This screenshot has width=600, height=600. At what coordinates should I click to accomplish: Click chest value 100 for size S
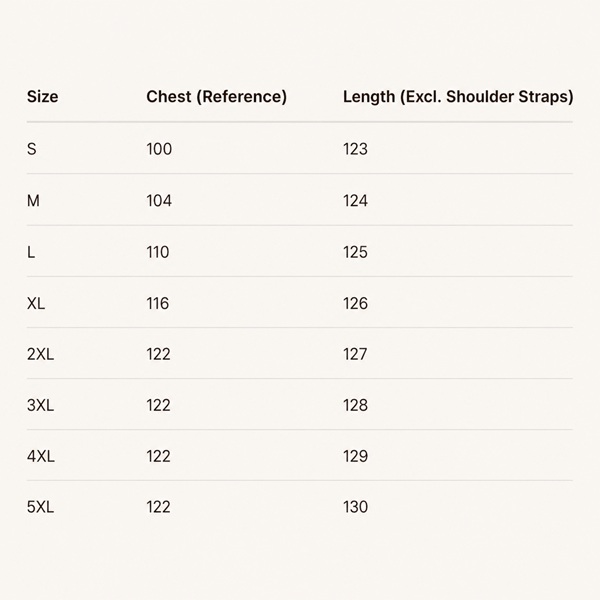tap(159, 149)
